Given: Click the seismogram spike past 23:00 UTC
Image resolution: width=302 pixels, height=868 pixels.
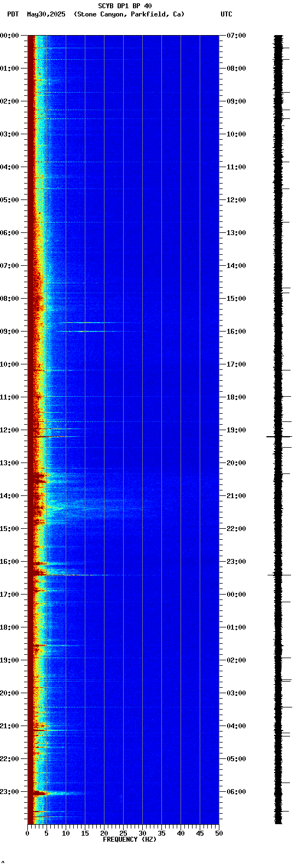Looking at the screenshot, I should click(x=279, y=575).
